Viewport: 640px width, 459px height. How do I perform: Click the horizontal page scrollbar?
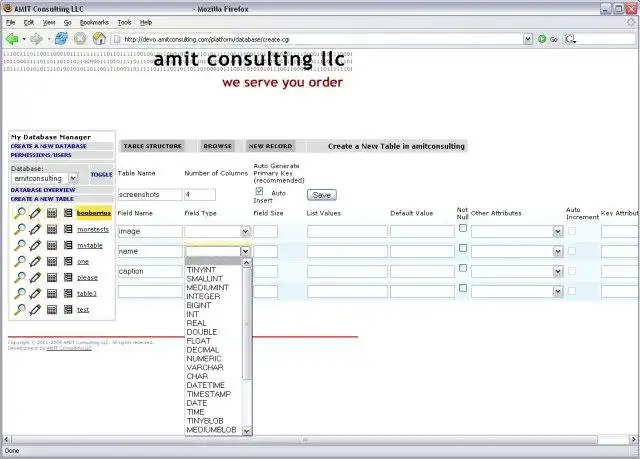click(x=304, y=440)
